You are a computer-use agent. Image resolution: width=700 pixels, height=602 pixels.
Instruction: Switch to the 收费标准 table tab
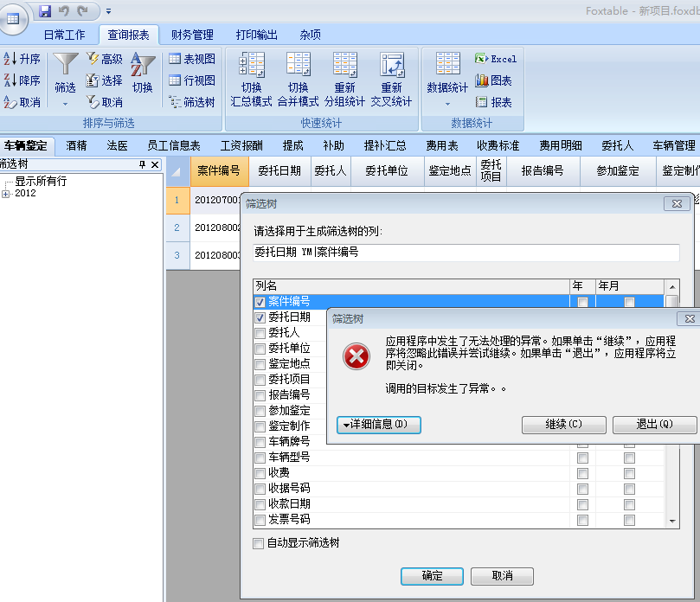click(498, 145)
